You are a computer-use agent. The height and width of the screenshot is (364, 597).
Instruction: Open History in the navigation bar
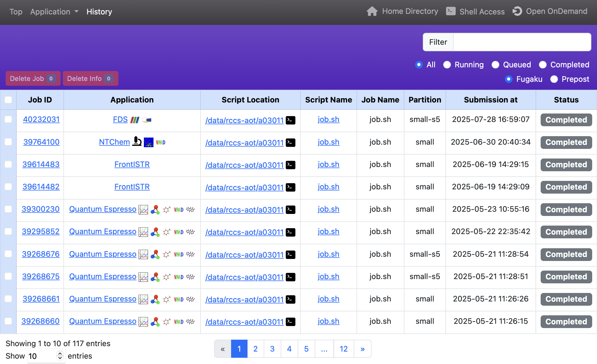click(x=99, y=12)
